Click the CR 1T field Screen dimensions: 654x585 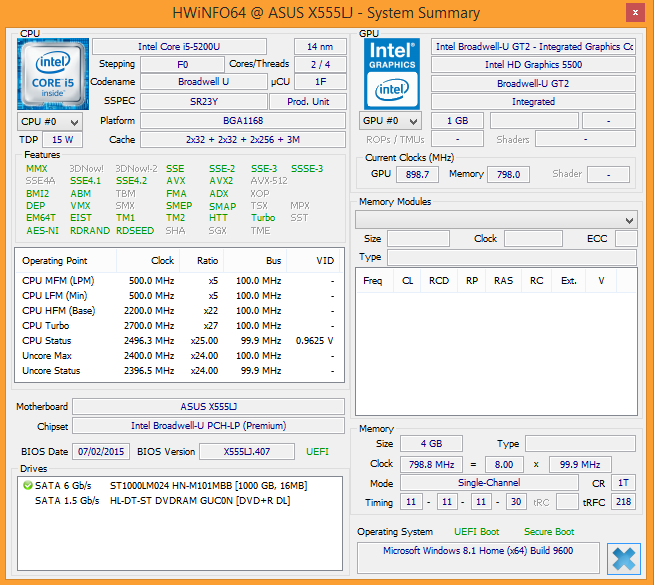coord(623,483)
